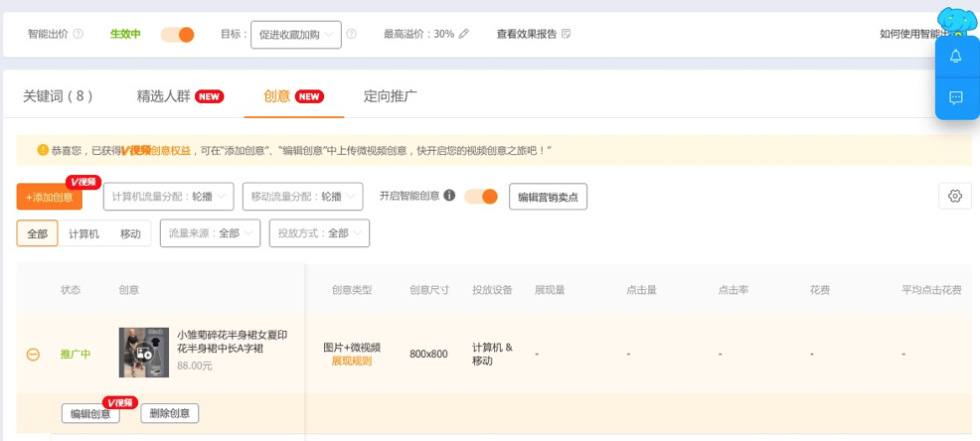This screenshot has height=441, width=980.
Task: Open the 移动流量分配 dropdown
Action: pyautogui.click(x=302, y=197)
